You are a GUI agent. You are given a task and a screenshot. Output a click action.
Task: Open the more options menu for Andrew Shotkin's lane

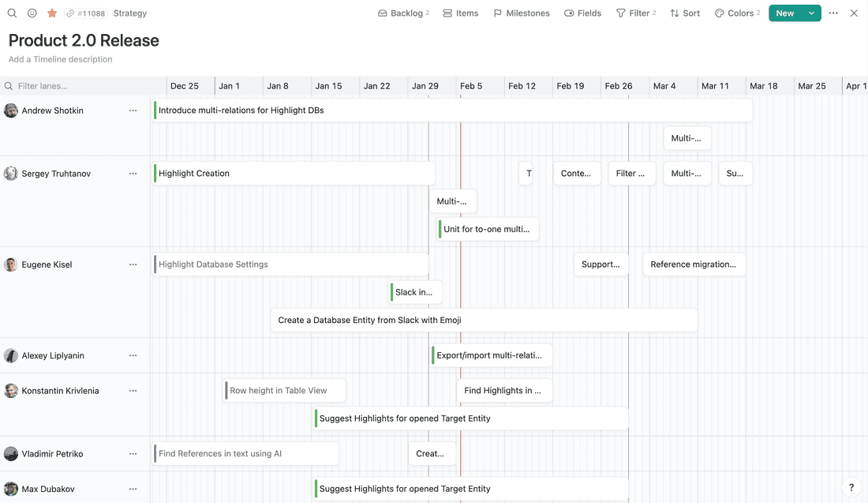coord(133,111)
